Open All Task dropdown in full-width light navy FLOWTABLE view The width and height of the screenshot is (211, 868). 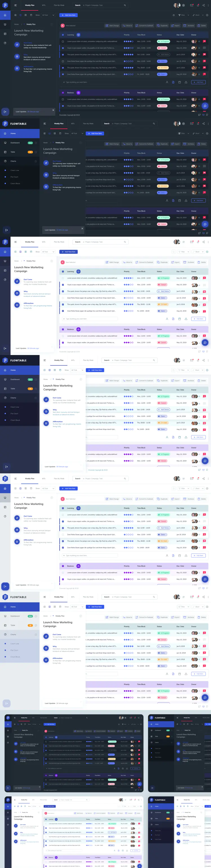tap(77, 370)
